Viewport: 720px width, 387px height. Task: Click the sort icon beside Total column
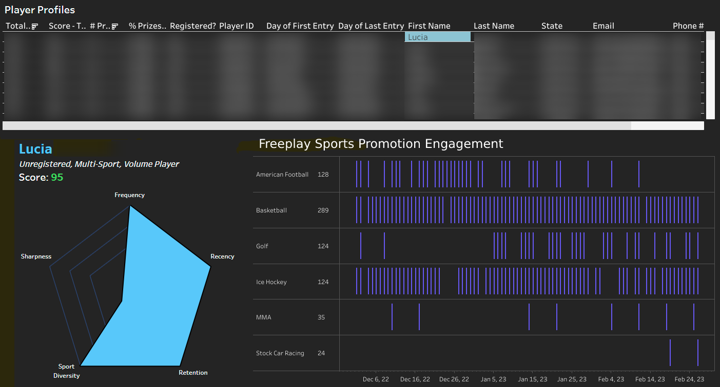click(35, 27)
